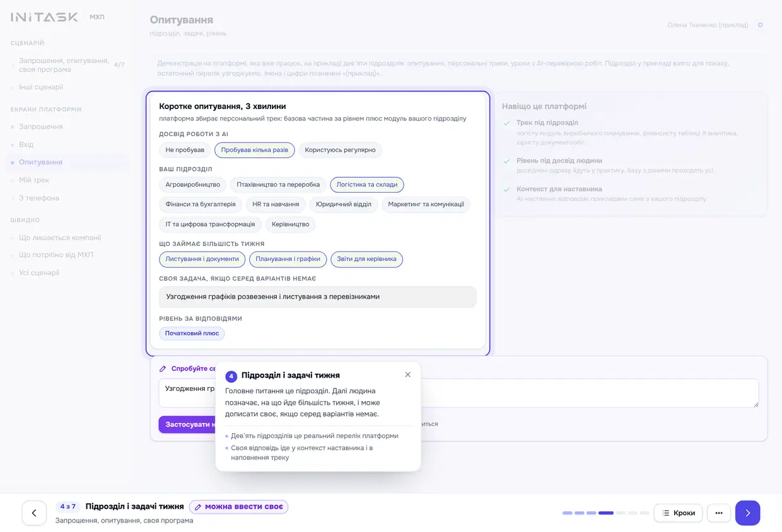Screen dimensions: 782x532
Task: Select Пробував кілька разів option
Action: tap(254, 150)
